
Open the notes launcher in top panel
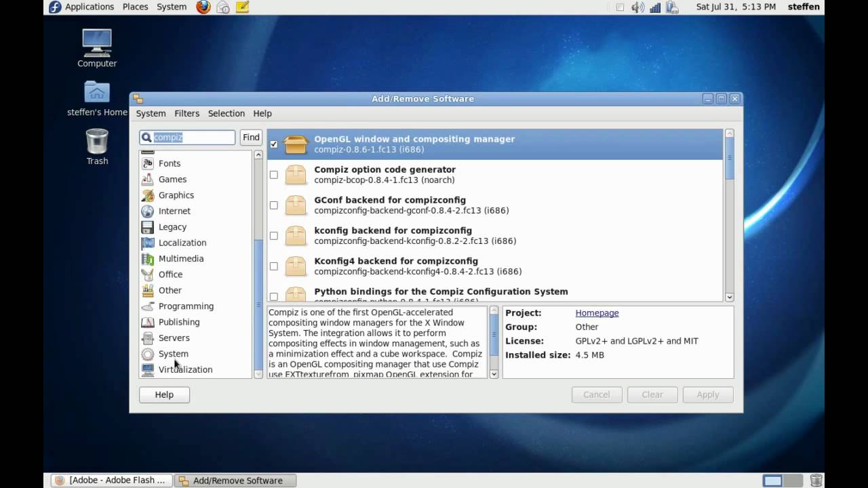[242, 7]
